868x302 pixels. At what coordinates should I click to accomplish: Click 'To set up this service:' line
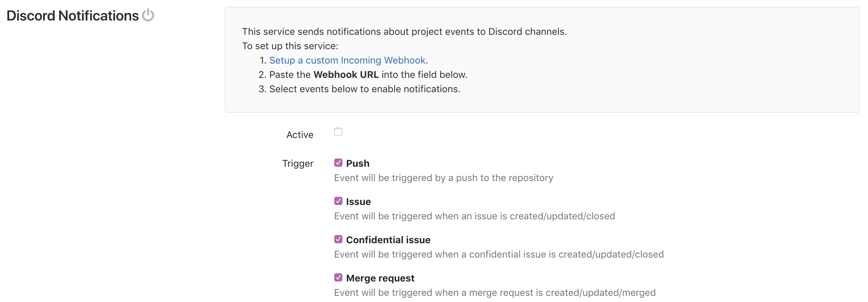click(x=290, y=46)
